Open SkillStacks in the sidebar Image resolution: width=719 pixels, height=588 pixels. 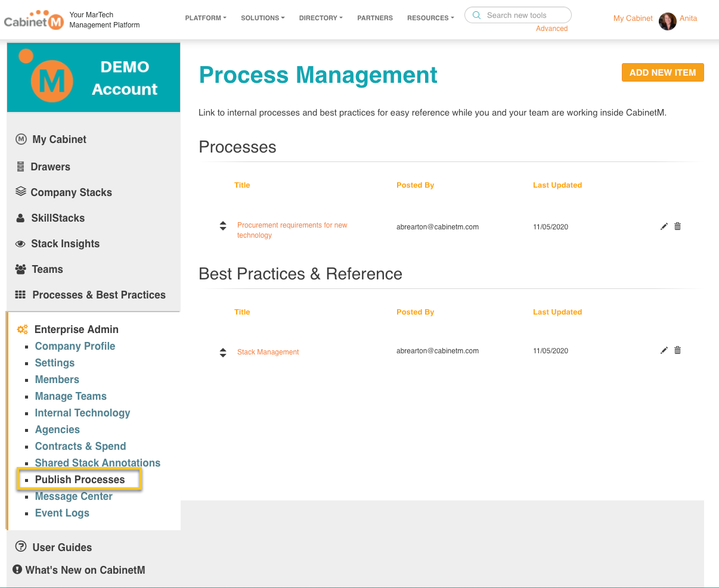point(58,218)
